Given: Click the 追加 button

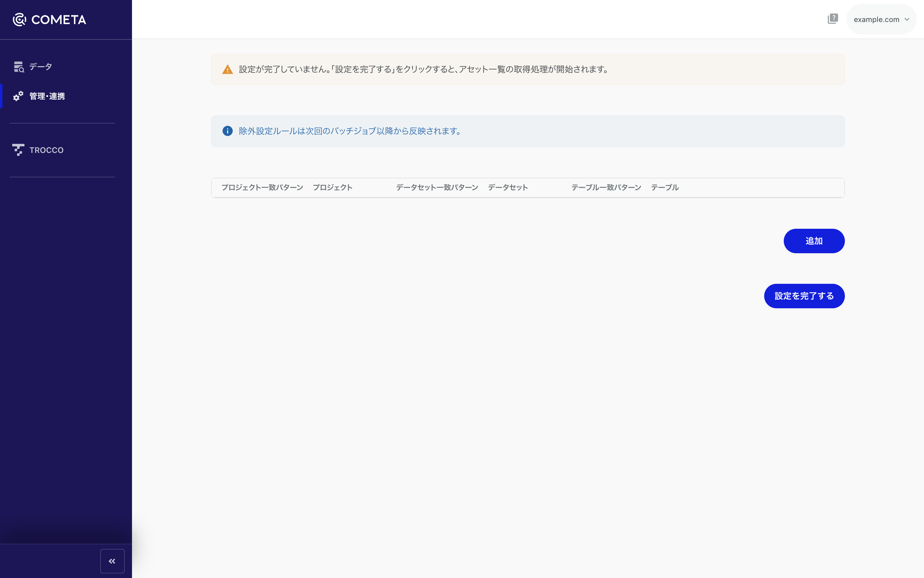Looking at the screenshot, I should [x=814, y=241].
